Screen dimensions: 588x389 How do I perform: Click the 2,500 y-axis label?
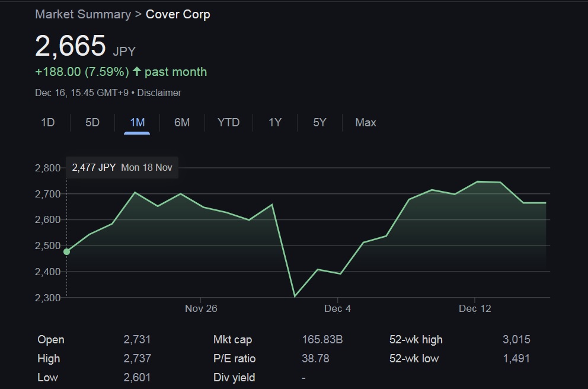coord(47,245)
